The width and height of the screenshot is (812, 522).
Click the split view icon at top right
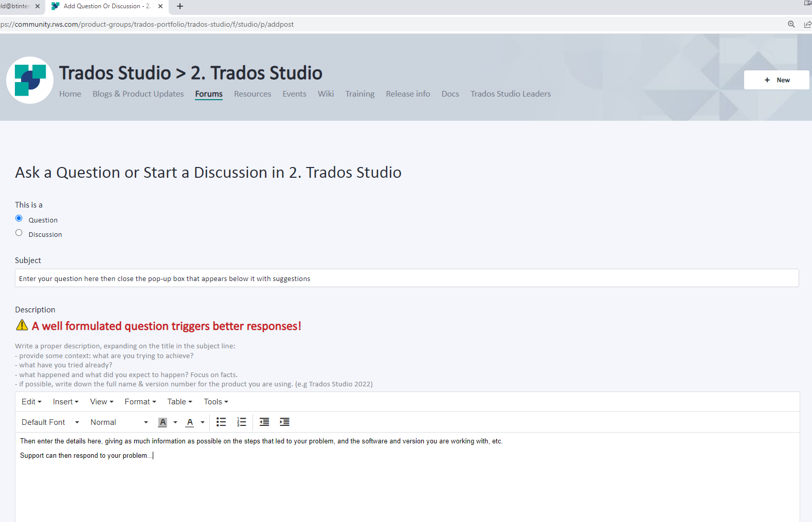808,3
